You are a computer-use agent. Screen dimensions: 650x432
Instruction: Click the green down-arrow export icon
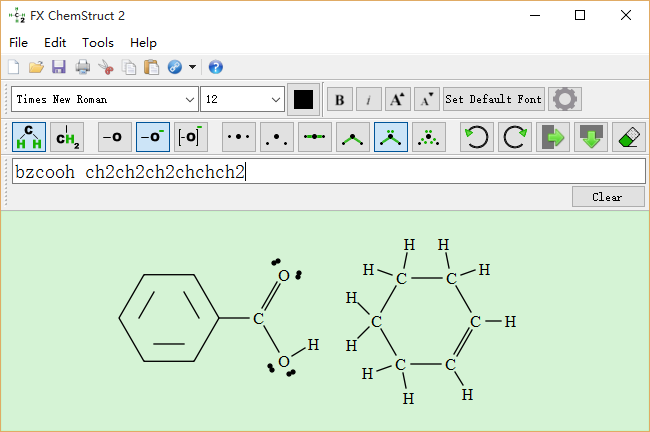(x=591, y=136)
